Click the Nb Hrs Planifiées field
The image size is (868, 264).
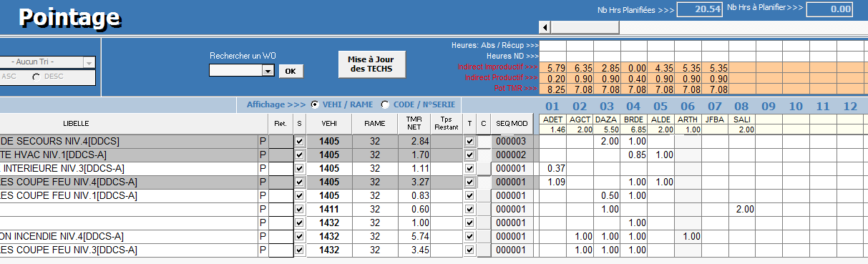699,9
